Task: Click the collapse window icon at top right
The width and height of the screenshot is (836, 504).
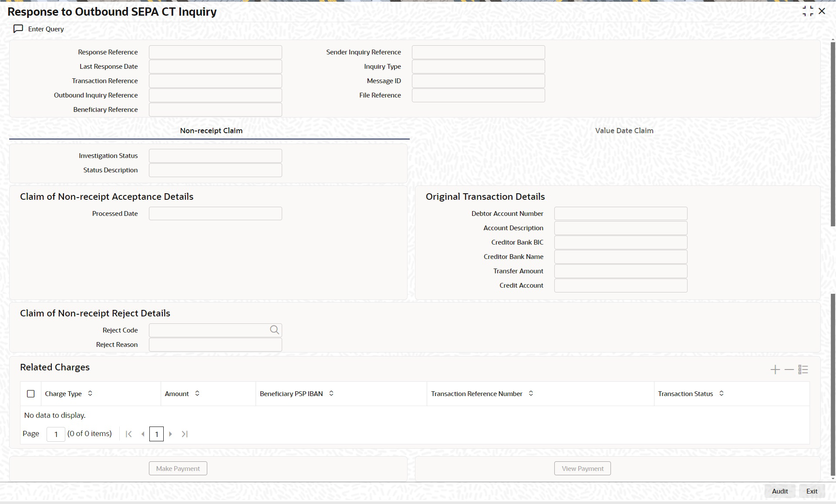Action: [x=808, y=11]
